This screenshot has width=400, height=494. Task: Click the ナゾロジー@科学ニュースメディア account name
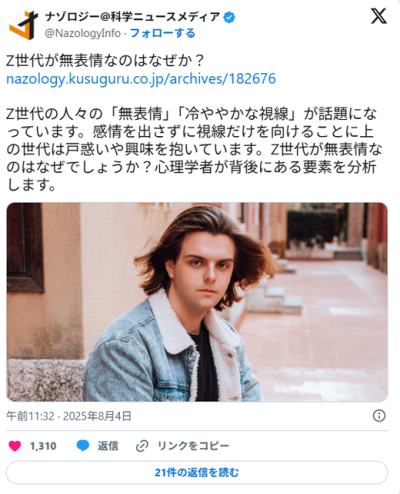pyautogui.click(x=133, y=17)
